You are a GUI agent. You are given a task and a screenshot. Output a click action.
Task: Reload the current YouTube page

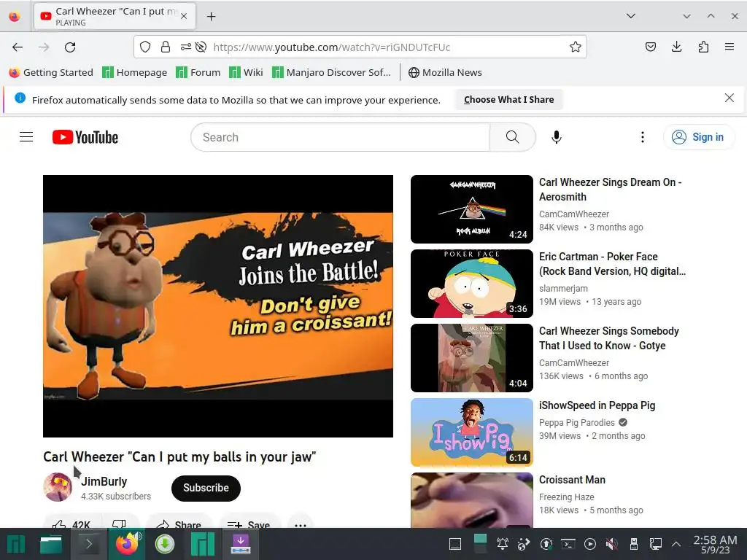point(70,47)
